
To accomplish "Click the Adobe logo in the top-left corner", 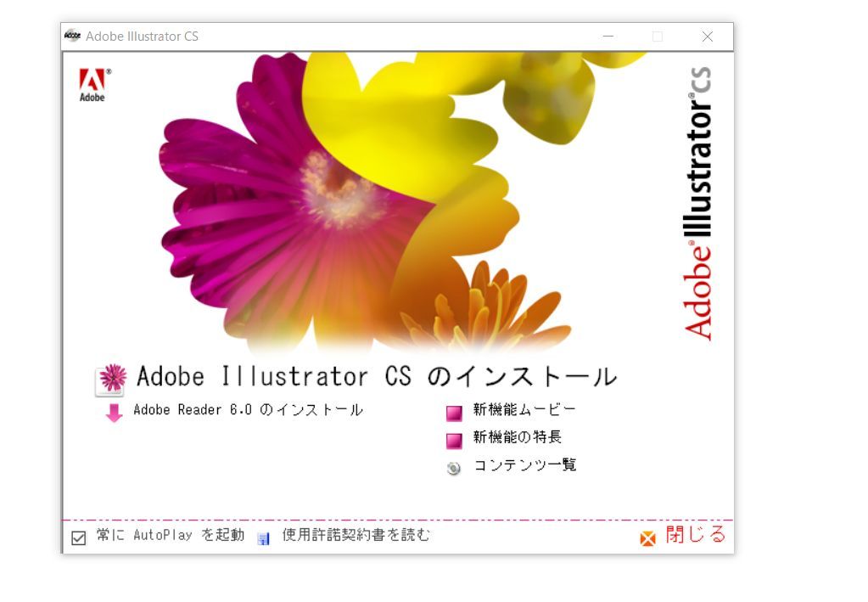I will pyautogui.click(x=93, y=85).
